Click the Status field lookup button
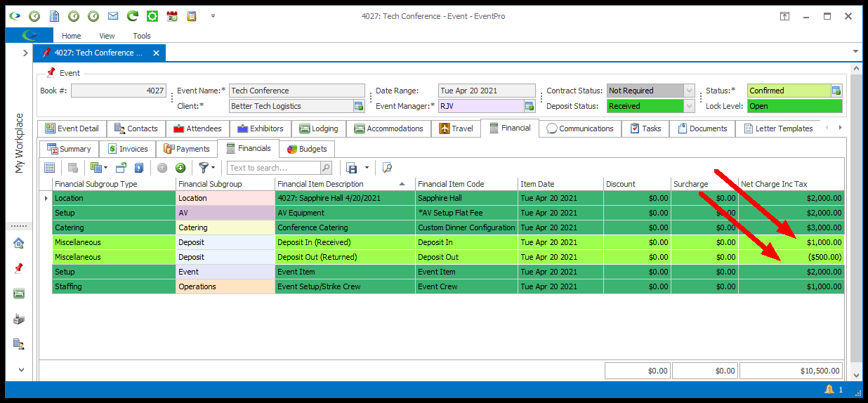868x403 pixels. click(836, 91)
